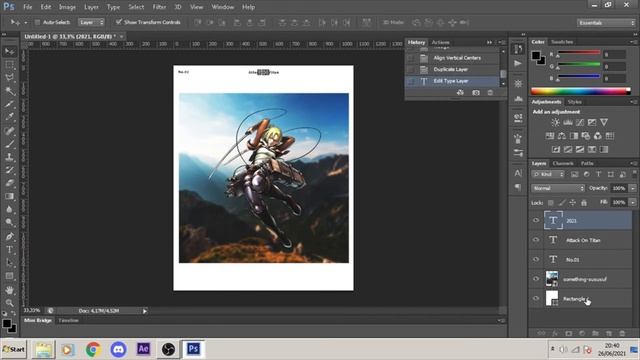Open the Image menu

tap(67, 7)
